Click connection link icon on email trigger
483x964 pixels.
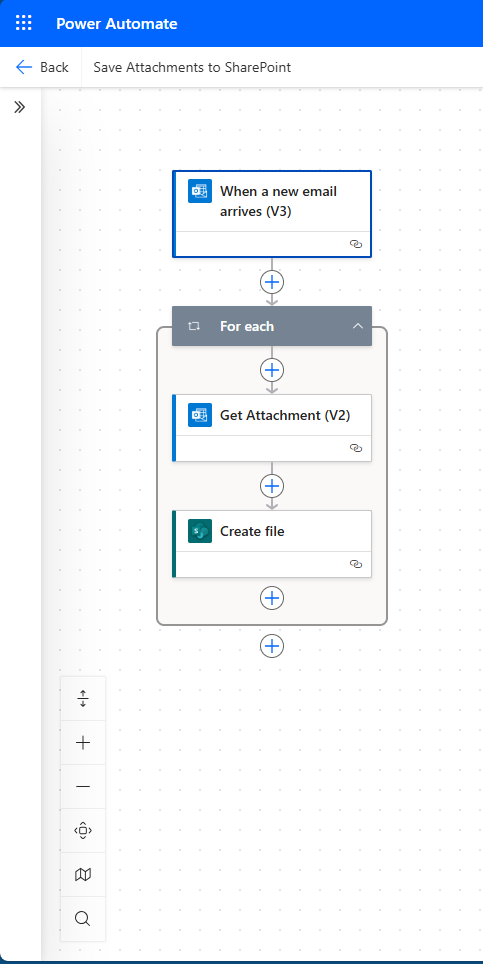click(x=356, y=244)
